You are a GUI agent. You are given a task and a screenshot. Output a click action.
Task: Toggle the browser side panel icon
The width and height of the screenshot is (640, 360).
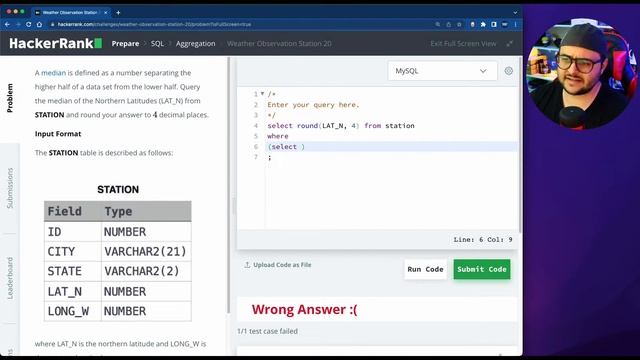494,24
